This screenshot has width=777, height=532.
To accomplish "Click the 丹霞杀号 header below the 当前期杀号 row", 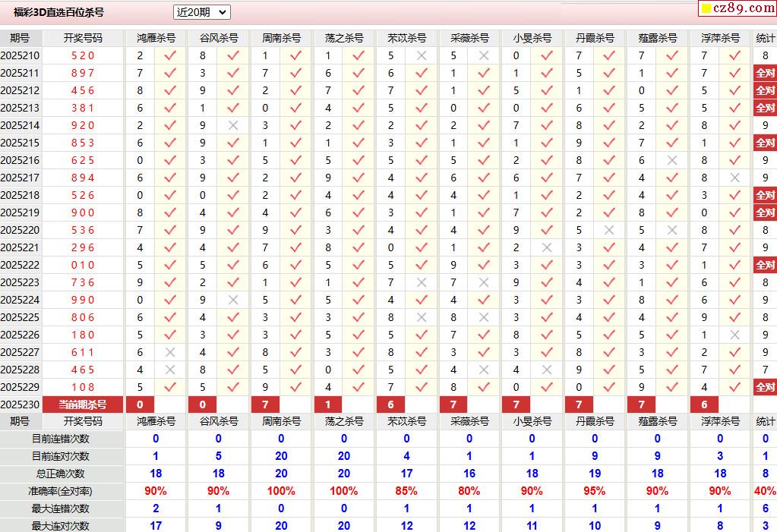I will click(x=595, y=421).
